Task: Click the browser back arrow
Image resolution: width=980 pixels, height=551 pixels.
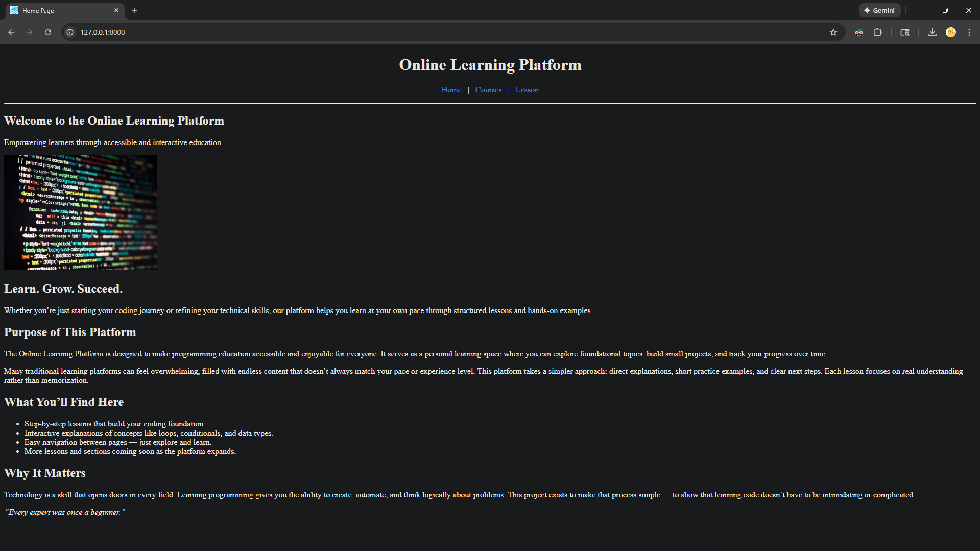Action: [11, 32]
